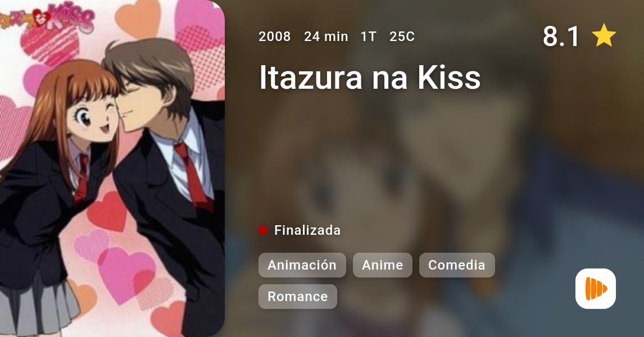This screenshot has width=644, height=337.
Task: Click the 24 min duration label
Action: 326,37
